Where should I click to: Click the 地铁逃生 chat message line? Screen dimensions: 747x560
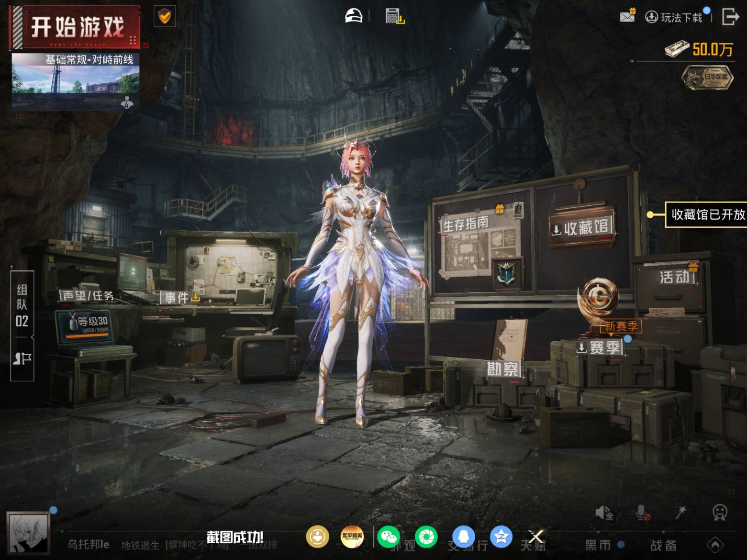point(199,545)
